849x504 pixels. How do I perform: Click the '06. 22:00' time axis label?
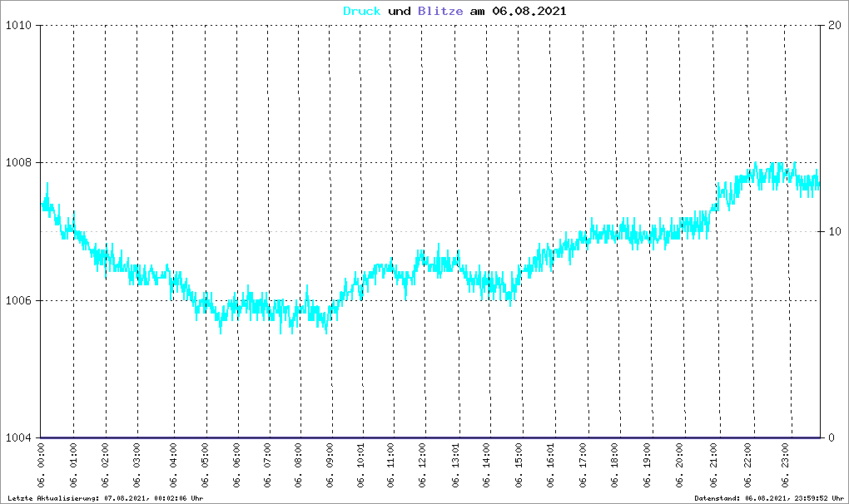pyautogui.click(x=747, y=466)
